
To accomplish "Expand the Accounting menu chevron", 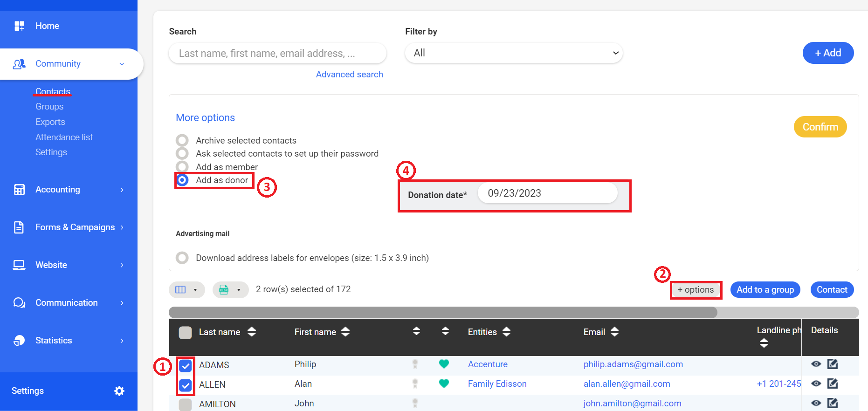I will tap(122, 190).
